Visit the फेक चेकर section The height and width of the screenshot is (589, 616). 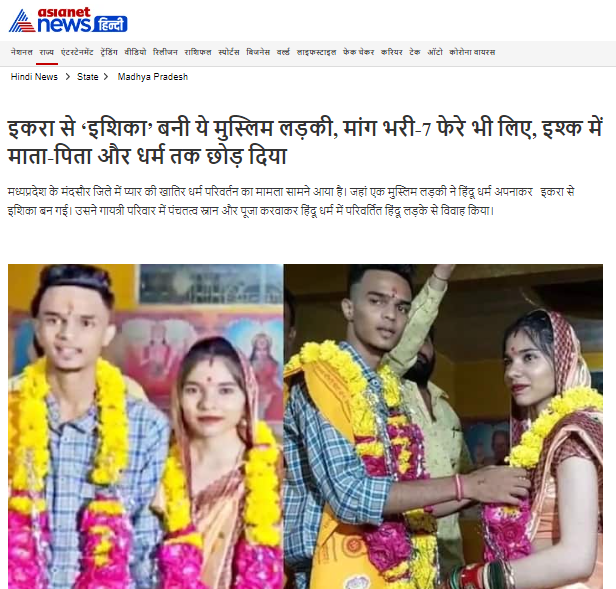(x=359, y=52)
